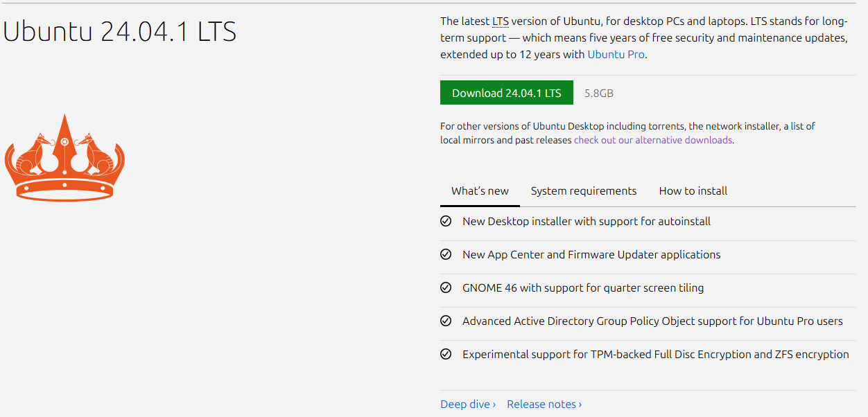Viewport: 868px width, 417px height.
Task: Switch to the How to install tab
Action: tap(693, 191)
